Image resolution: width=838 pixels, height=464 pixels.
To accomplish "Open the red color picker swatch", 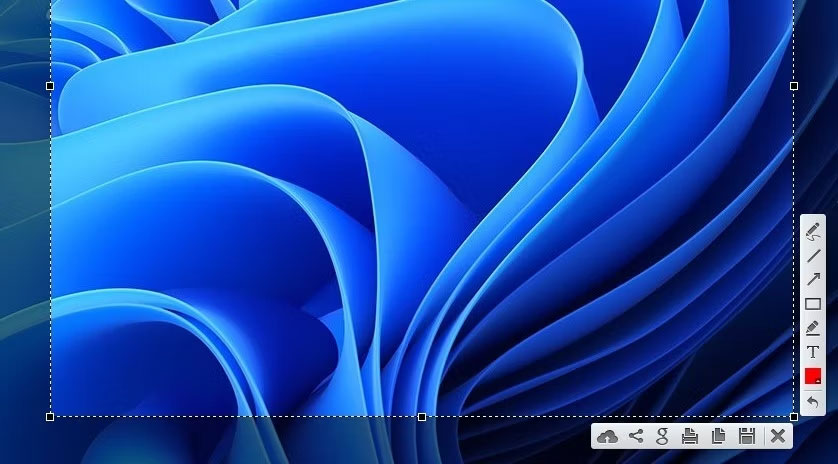I will click(813, 376).
